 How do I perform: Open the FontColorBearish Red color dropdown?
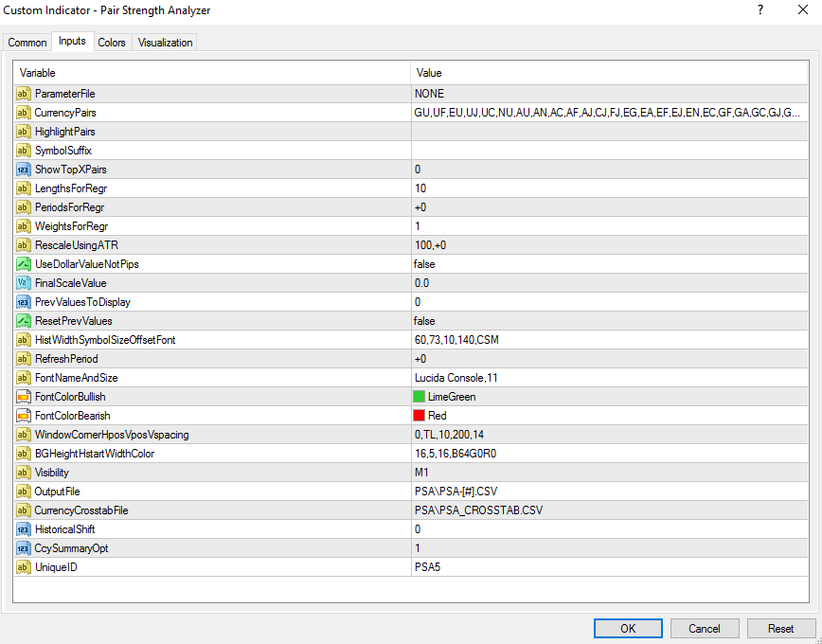pyautogui.click(x=606, y=416)
